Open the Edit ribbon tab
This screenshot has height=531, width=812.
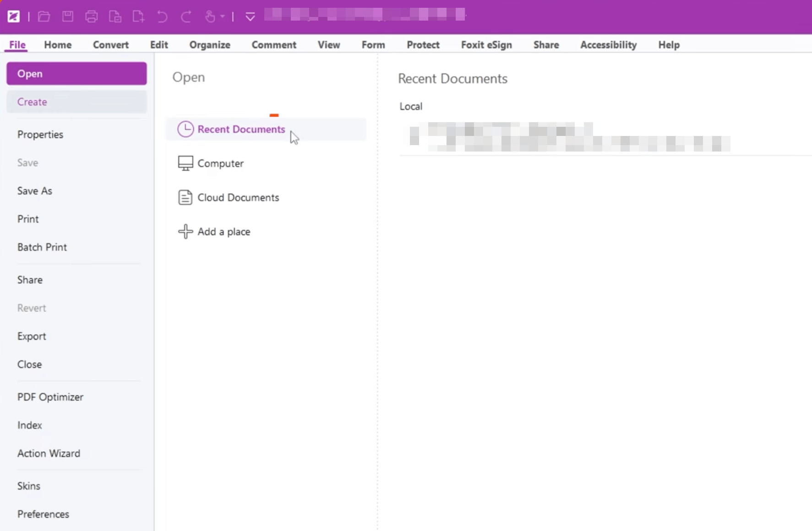click(x=159, y=45)
